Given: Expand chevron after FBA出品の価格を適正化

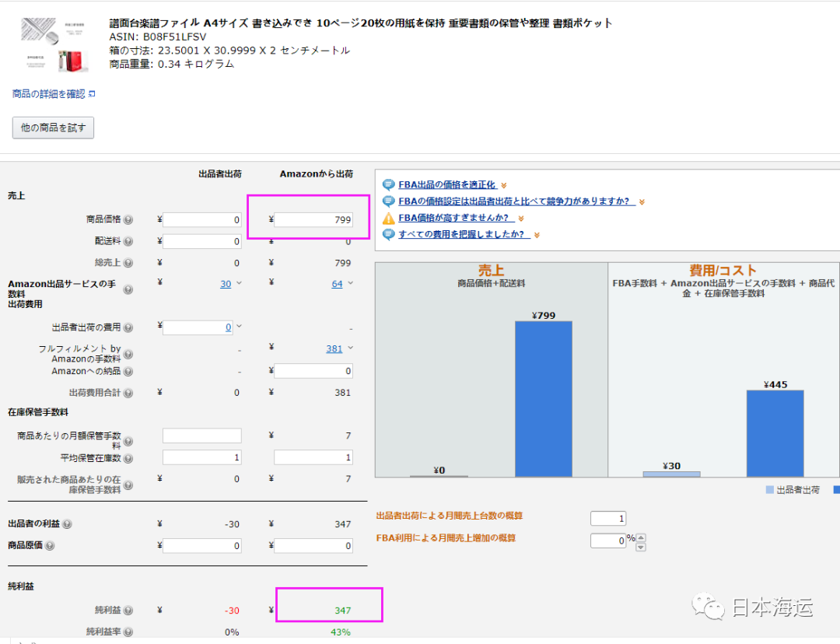Looking at the screenshot, I should 503,185.
